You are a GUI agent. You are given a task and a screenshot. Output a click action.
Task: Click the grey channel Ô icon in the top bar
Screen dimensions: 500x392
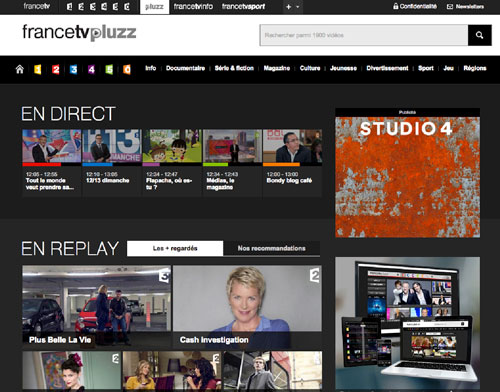point(127,7)
